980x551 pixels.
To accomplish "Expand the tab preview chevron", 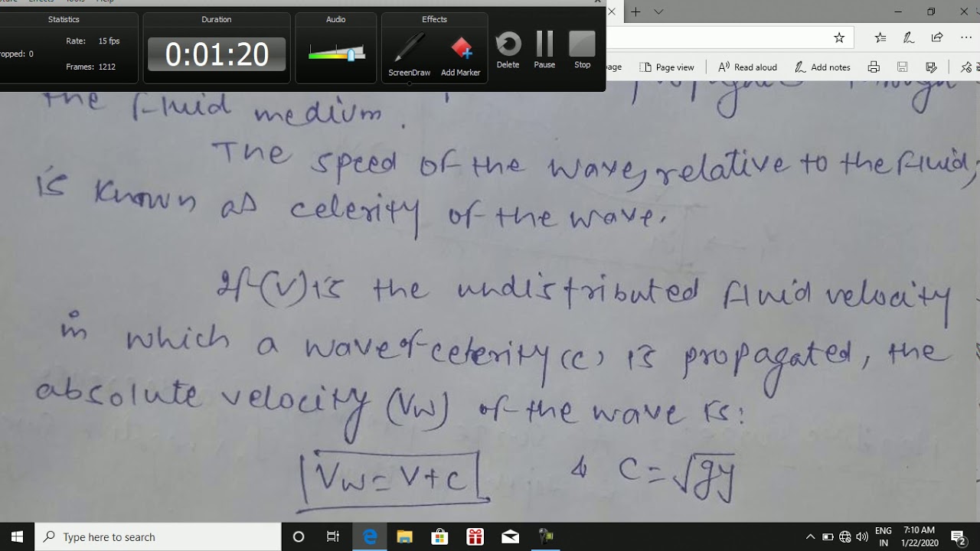I will [x=658, y=11].
